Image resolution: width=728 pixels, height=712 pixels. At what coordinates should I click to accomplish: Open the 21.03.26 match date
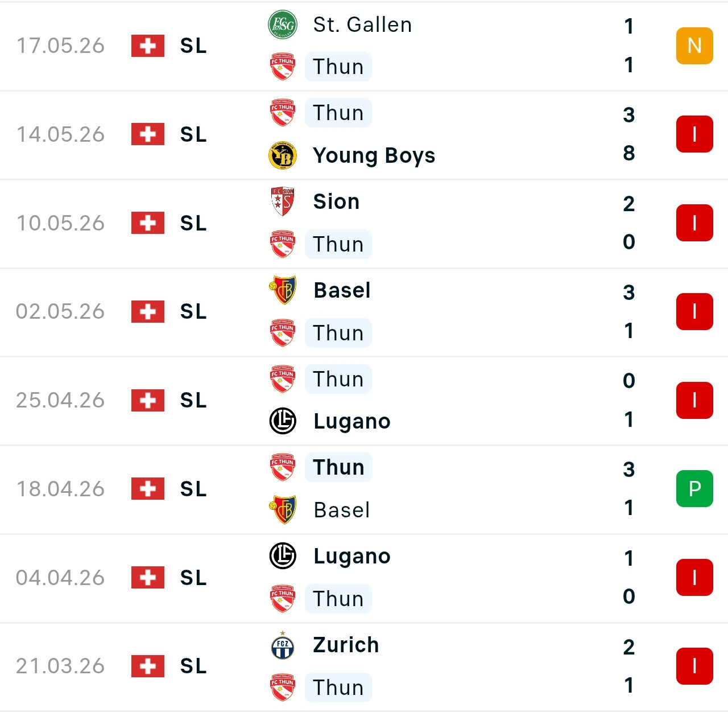tap(60, 666)
